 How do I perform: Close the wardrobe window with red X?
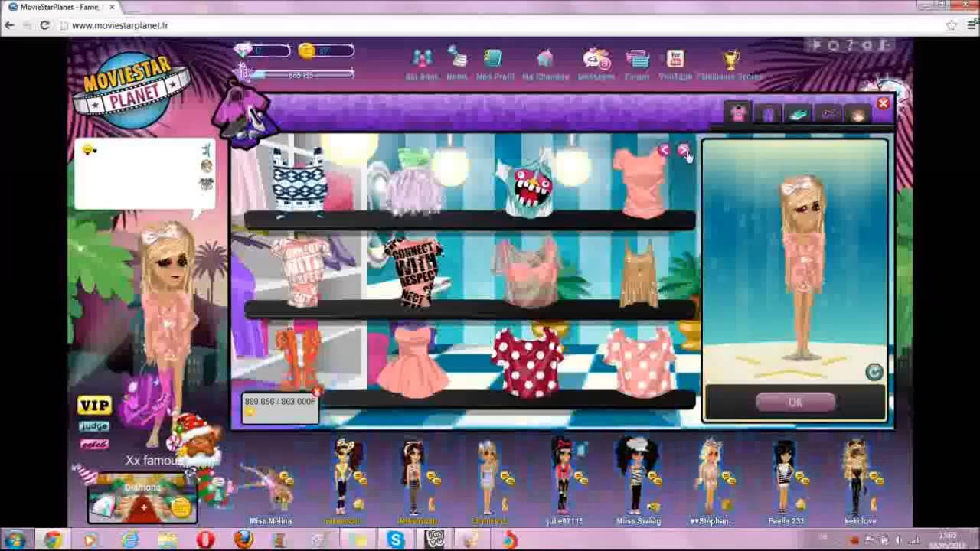pyautogui.click(x=883, y=103)
